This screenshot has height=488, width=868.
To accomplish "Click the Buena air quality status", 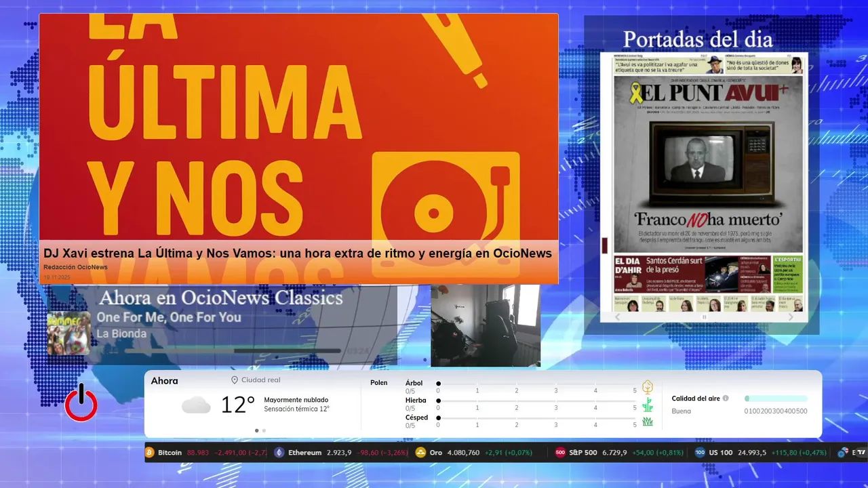I will 682,411.
